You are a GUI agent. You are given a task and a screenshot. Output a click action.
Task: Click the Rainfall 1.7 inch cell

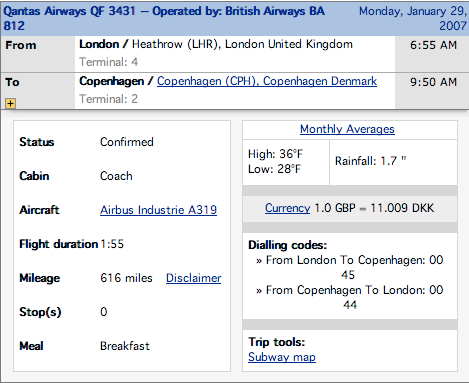click(393, 162)
